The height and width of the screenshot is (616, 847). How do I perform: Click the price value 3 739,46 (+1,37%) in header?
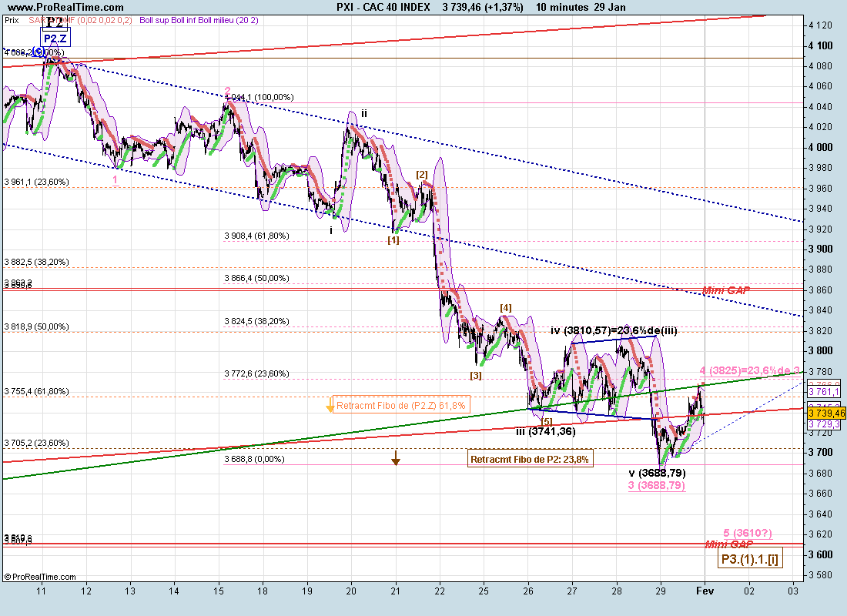tap(482, 7)
